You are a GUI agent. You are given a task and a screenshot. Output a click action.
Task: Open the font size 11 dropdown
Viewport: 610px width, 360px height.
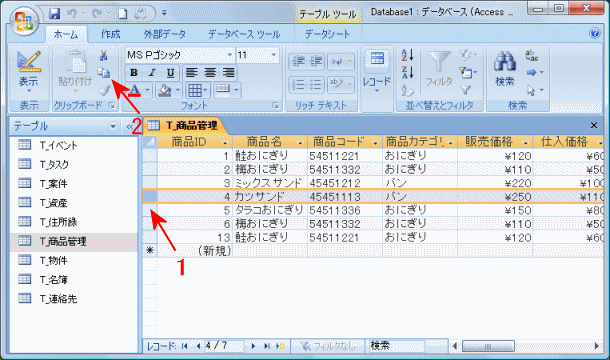(x=274, y=55)
